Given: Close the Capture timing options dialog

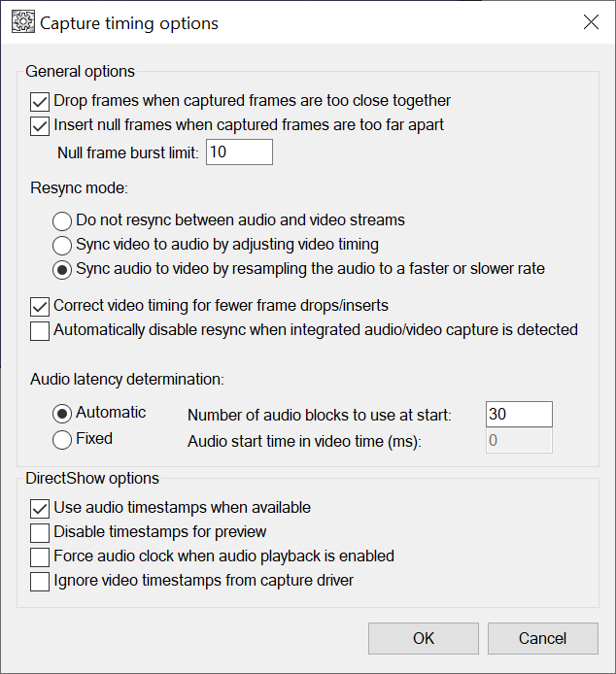Looking at the screenshot, I should [x=591, y=22].
